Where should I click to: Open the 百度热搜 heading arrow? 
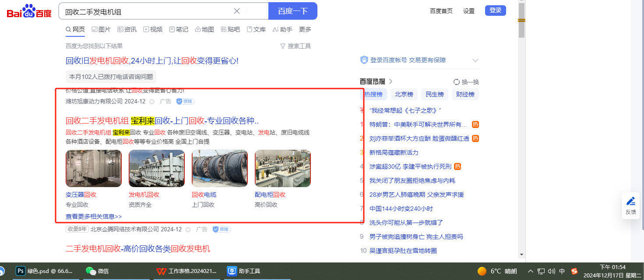(x=391, y=82)
